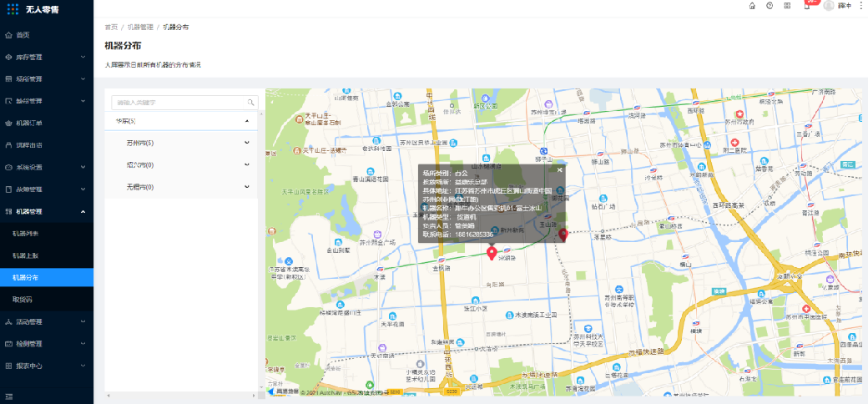Click the magnifier icon in search box

250,103
